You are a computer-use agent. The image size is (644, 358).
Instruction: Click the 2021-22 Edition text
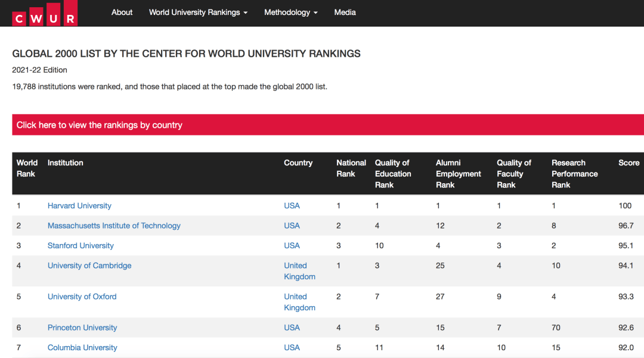(39, 70)
